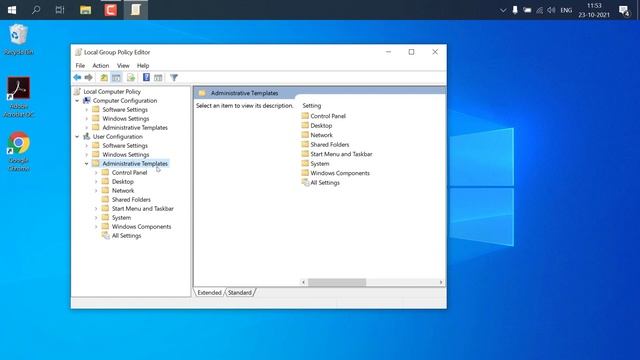Select Software Settings under User Configuration

pos(125,145)
